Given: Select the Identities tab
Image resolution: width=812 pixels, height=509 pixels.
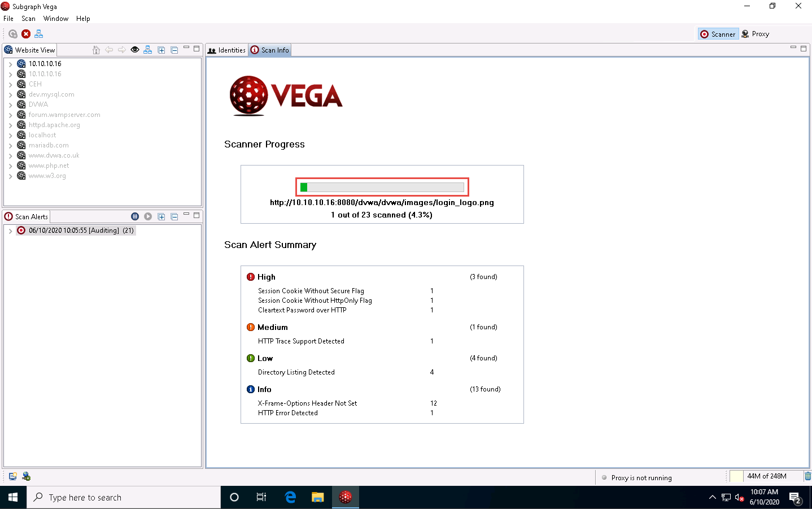Looking at the screenshot, I should point(226,50).
